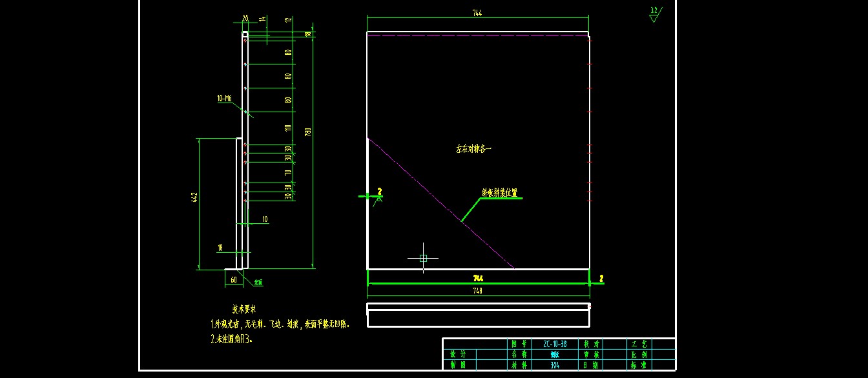Click the 60 width dimension at the base
The width and height of the screenshot is (868, 378).
pyautogui.click(x=233, y=279)
